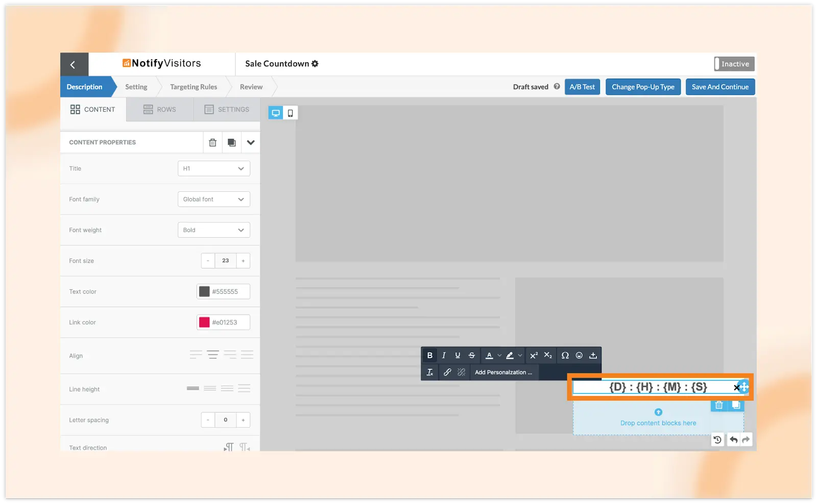Duplicate content via the copy icon in Content Properties
Image resolution: width=817 pixels, height=504 pixels.
click(x=232, y=142)
